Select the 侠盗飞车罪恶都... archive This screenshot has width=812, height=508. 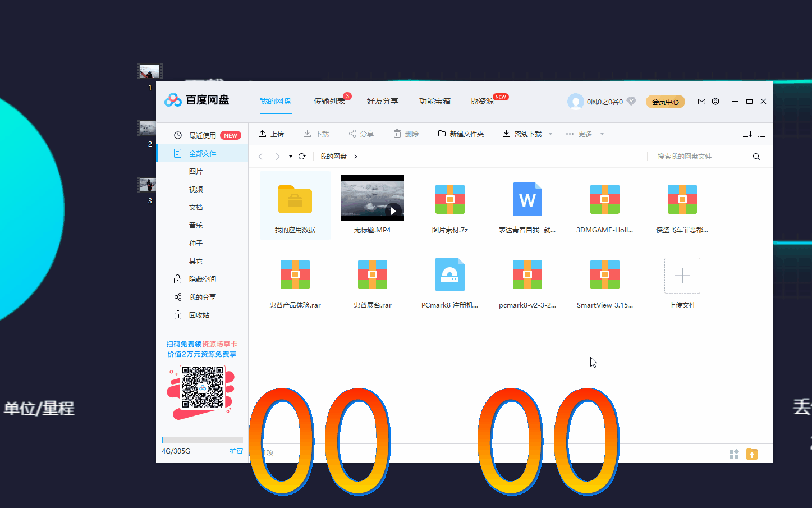[x=682, y=199]
